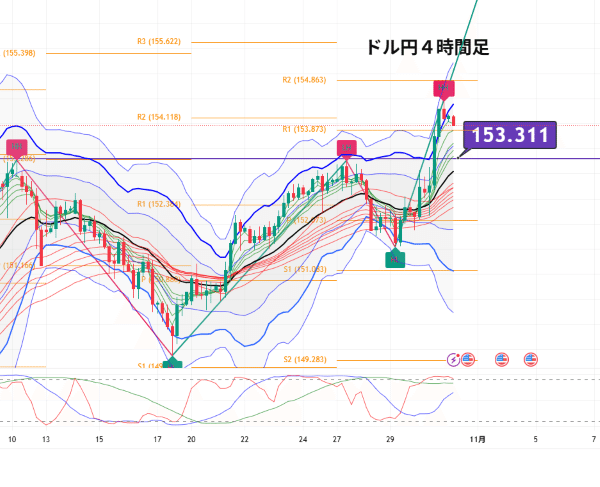Image resolution: width=600 pixels, height=487 pixels.
Task: Click date label 24 on time axis
Action: (303, 439)
